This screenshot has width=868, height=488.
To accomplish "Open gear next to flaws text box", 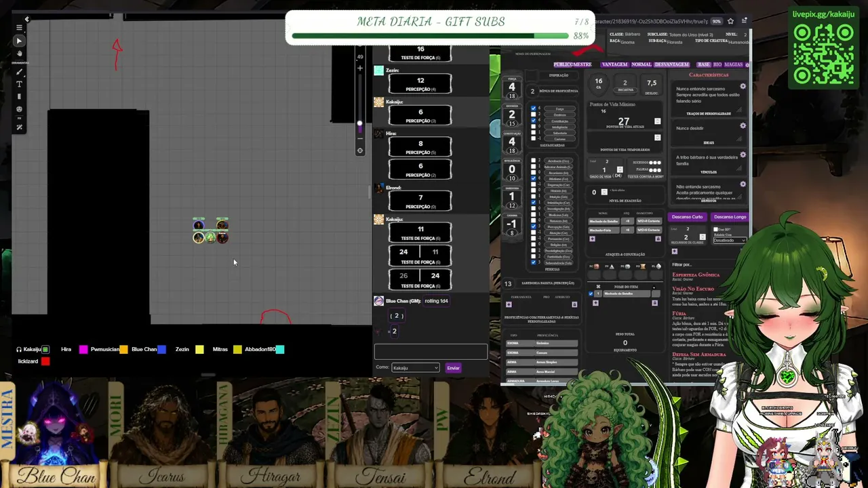I will click(x=743, y=184).
